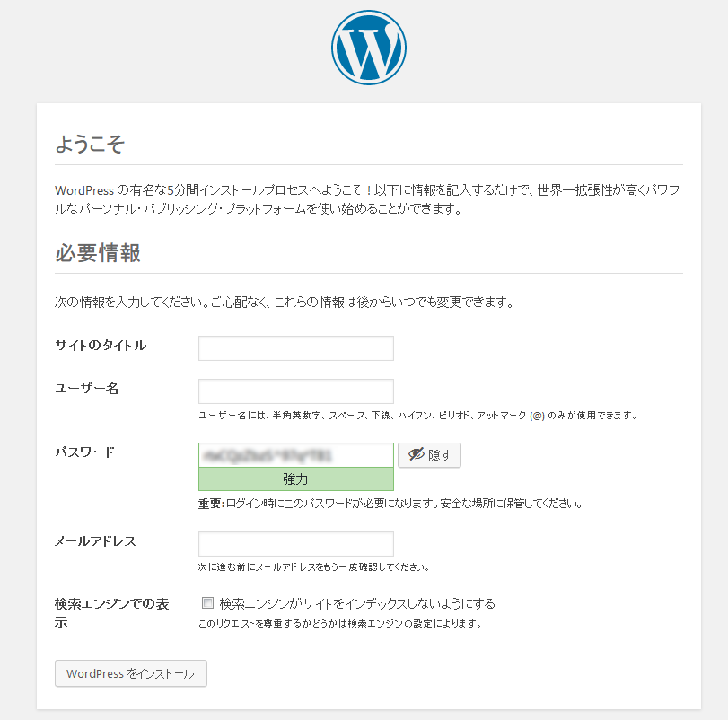Click the サイトのタイトル field label
The width and height of the screenshot is (728, 720).
(x=101, y=346)
